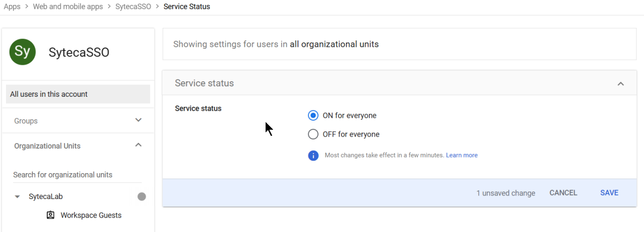Collapse the Service status panel chevron

[x=621, y=83]
